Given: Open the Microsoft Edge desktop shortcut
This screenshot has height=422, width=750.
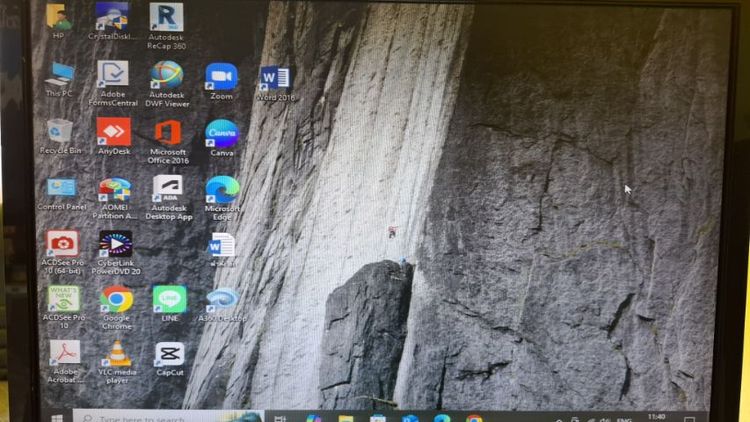Looking at the screenshot, I should (222, 198).
